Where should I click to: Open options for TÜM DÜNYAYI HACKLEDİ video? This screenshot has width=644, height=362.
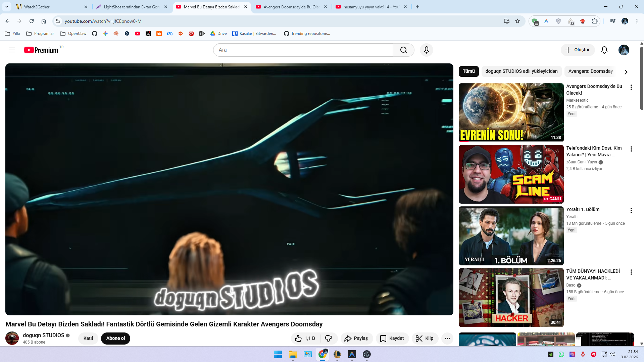point(631,272)
